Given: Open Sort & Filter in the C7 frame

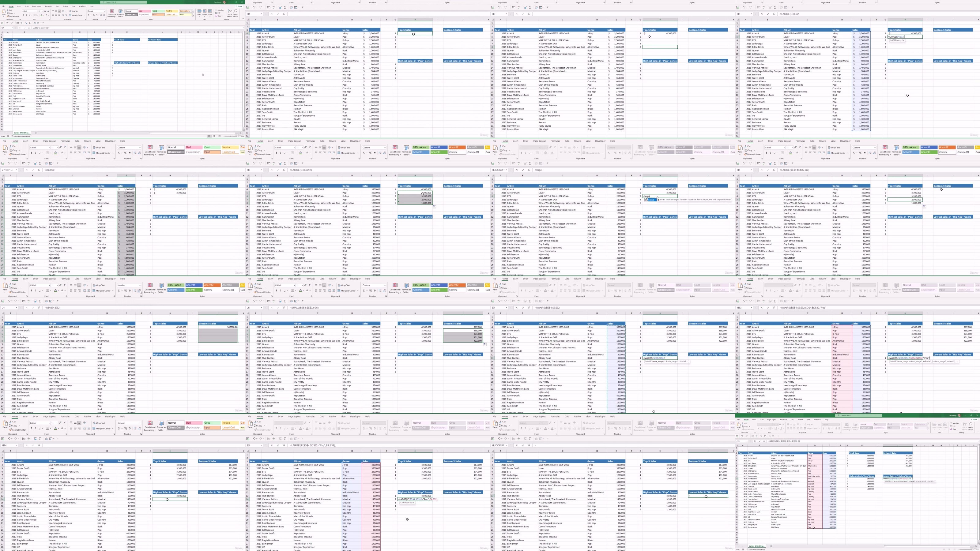Looking at the screenshot, I should (x=230, y=13).
